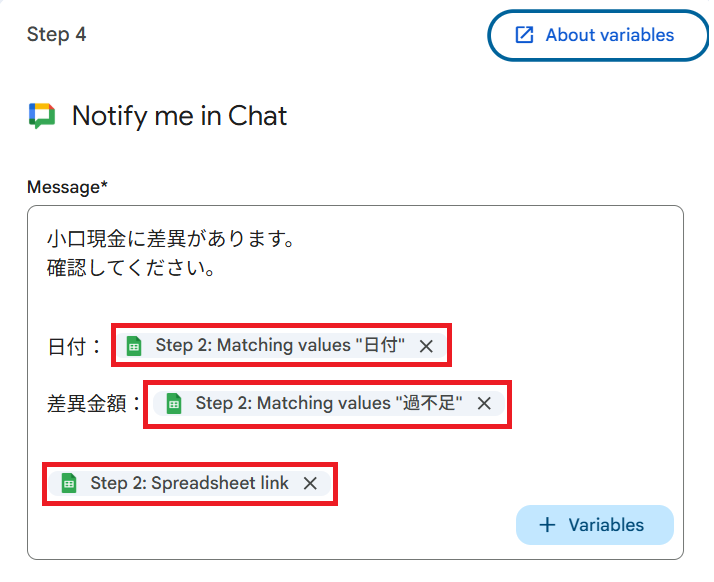Remove the Matching values "過不足" variable chip
Image resolution: width=714 pixels, height=582 pixels.
(484, 404)
